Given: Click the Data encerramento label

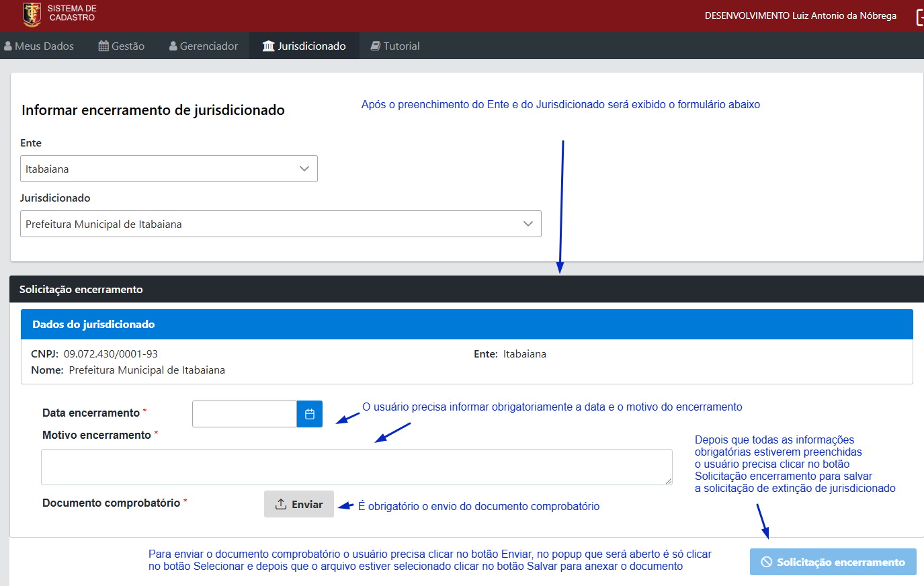Looking at the screenshot, I should click(91, 413).
